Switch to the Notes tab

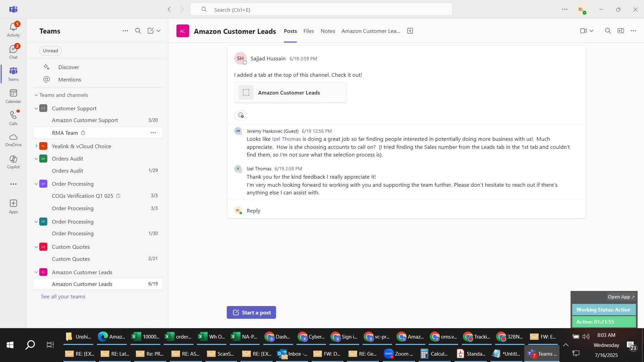328,31
